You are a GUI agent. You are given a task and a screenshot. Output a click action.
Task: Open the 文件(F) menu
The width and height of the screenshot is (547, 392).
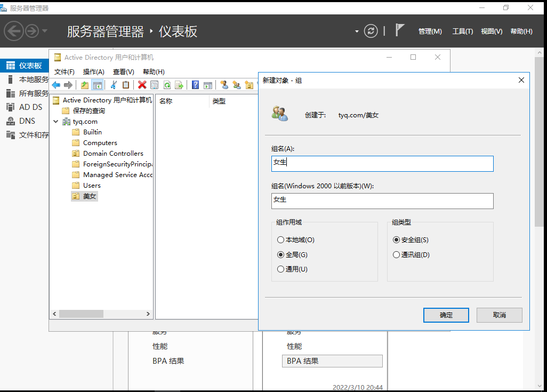click(x=64, y=72)
